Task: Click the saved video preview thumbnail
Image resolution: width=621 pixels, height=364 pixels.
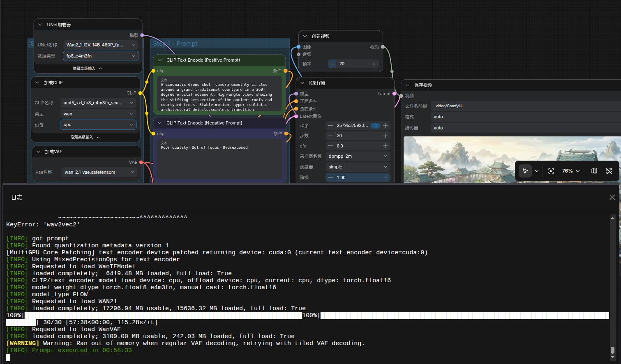Action: pos(512,160)
